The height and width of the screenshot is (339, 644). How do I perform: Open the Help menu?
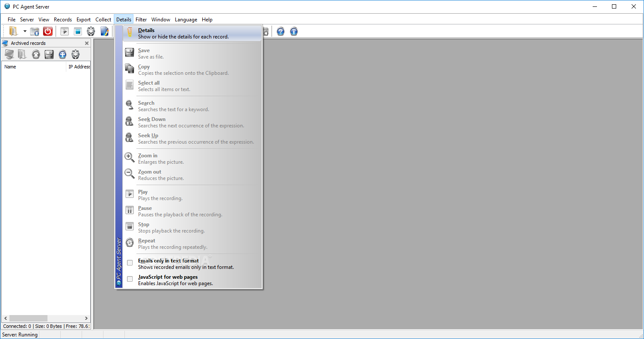(x=207, y=20)
